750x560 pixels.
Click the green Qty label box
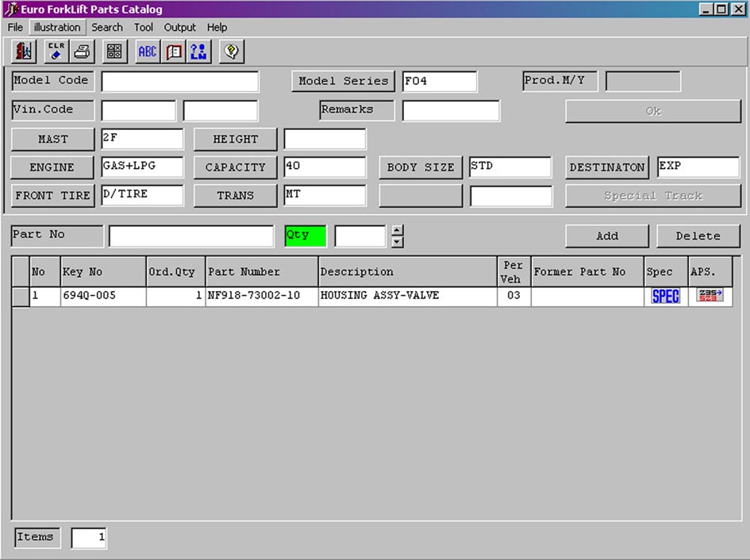coord(306,236)
